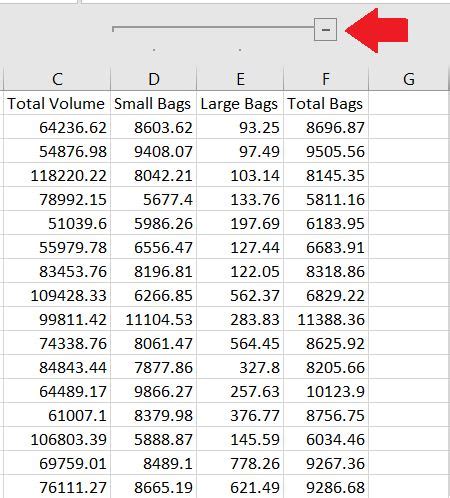This screenshot has width=450, height=498.
Task: Select cell with value 562.37
Action: pyautogui.click(x=240, y=295)
